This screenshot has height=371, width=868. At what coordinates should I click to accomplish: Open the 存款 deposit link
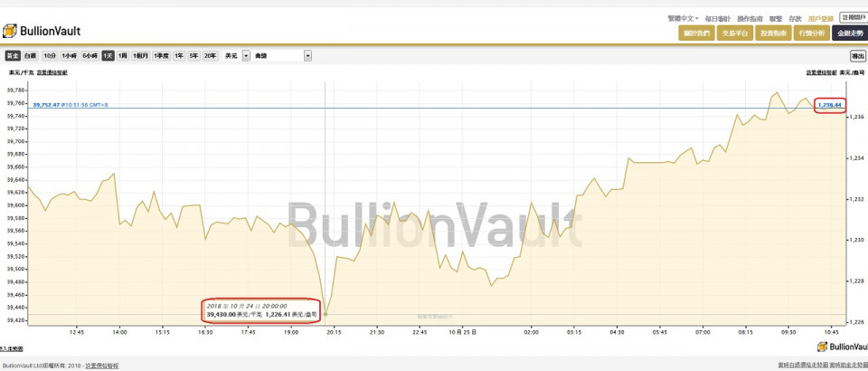click(795, 18)
